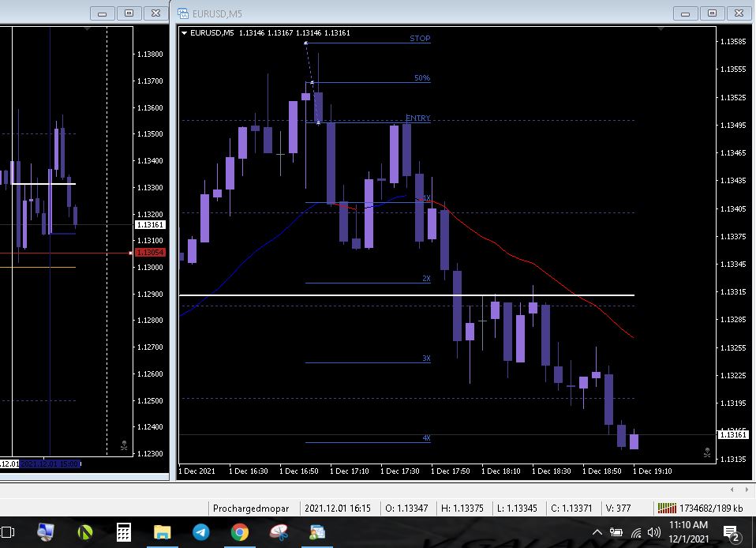Minimize the EURUSD,M5 chart window
756x548 pixels.
pos(685,13)
